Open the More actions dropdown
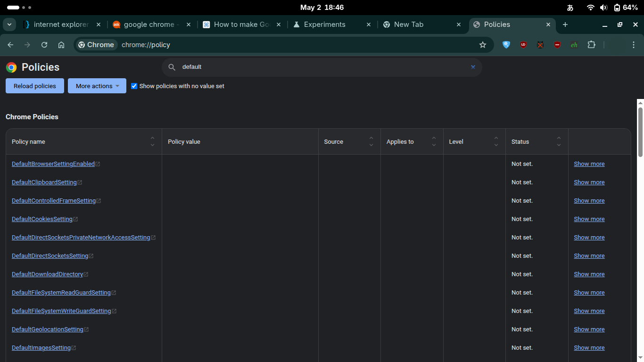The image size is (644, 362). tap(97, 86)
